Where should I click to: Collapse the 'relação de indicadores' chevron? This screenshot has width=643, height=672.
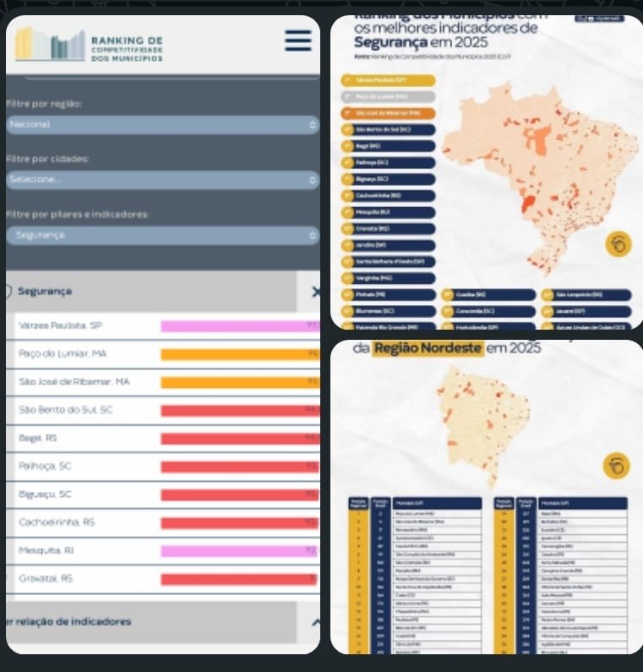click(315, 622)
